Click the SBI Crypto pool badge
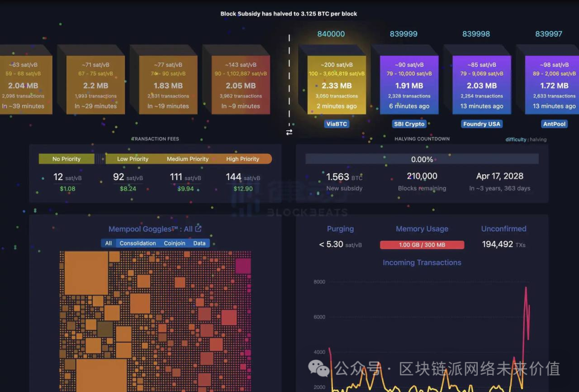Image resolution: width=579 pixels, height=392 pixels. [x=409, y=124]
